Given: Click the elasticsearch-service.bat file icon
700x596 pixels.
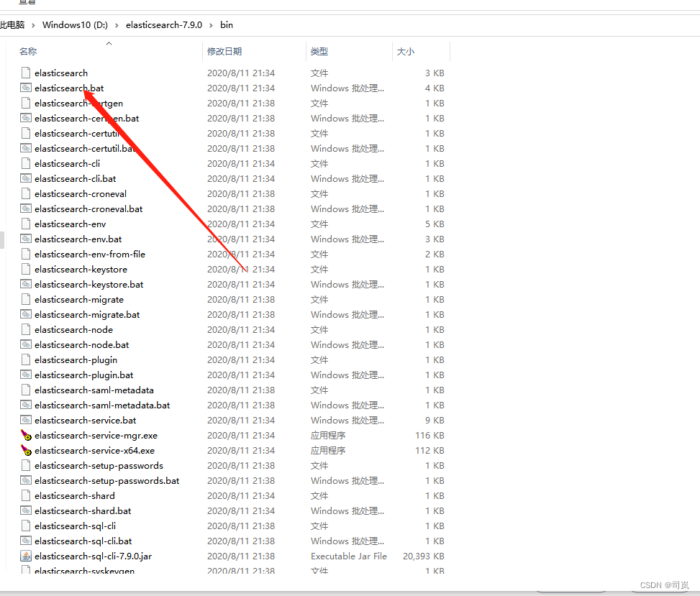Looking at the screenshot, I should pyautogui.click(x=26, y=420).
